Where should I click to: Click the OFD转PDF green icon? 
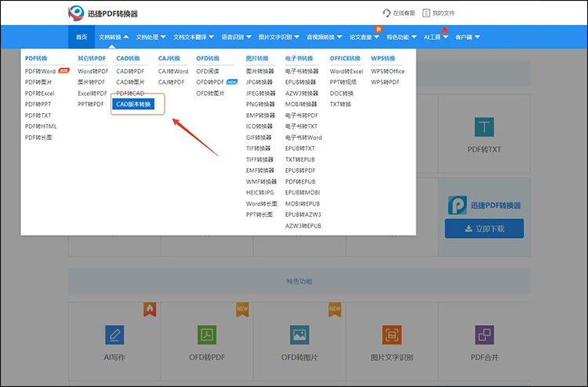(x=207, y=335)
